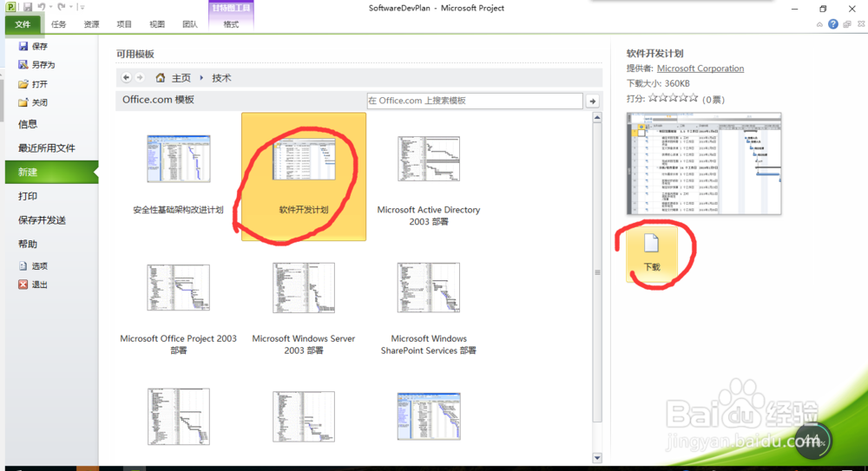Switch to the 任务 ribbon tab
The image size is (868, 471).
click(x=59, y=24)
